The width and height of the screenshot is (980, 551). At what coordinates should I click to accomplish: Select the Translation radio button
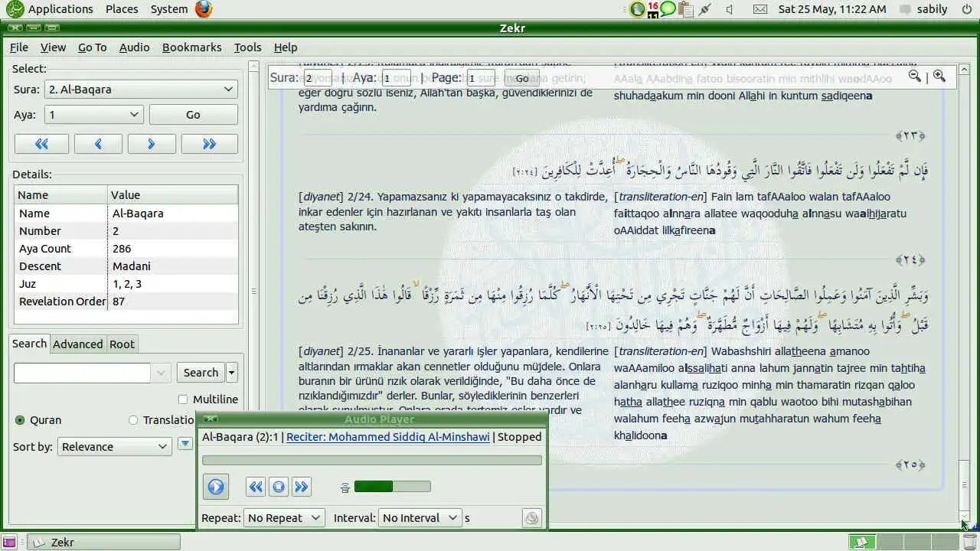(133, 420)
